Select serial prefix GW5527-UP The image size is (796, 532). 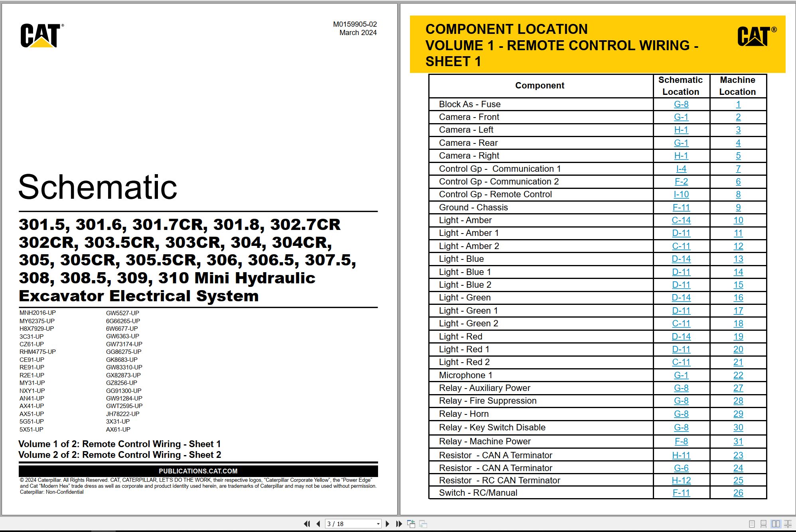coord(122,313)
